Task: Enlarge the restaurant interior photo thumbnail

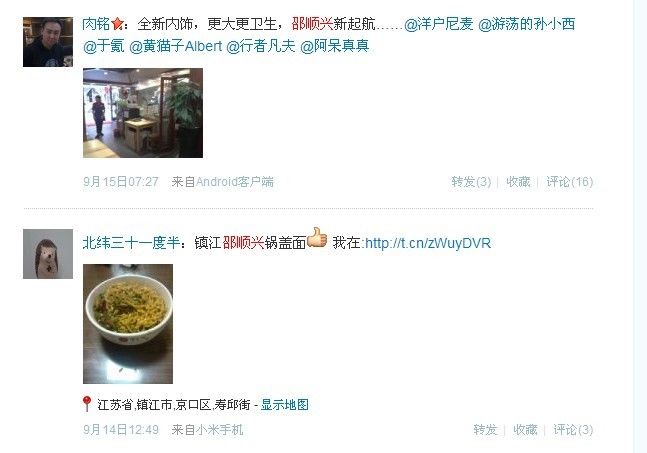Action: pyautogui.click(x=143, y=113)
